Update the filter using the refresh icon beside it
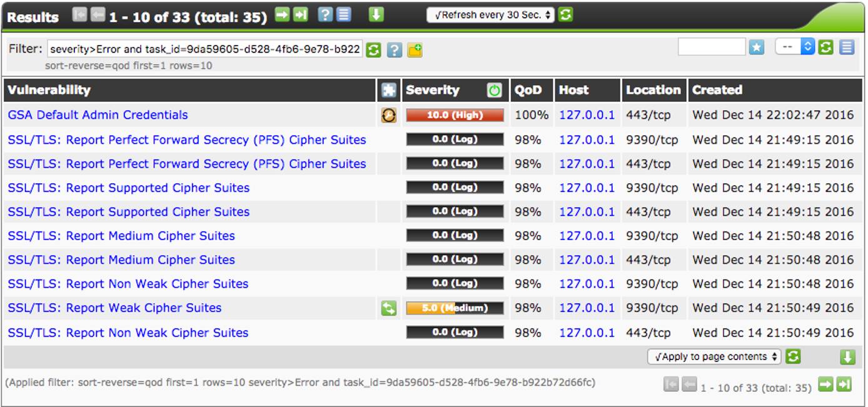Viewport: 868px width, 407px height. tap(372, 49)
